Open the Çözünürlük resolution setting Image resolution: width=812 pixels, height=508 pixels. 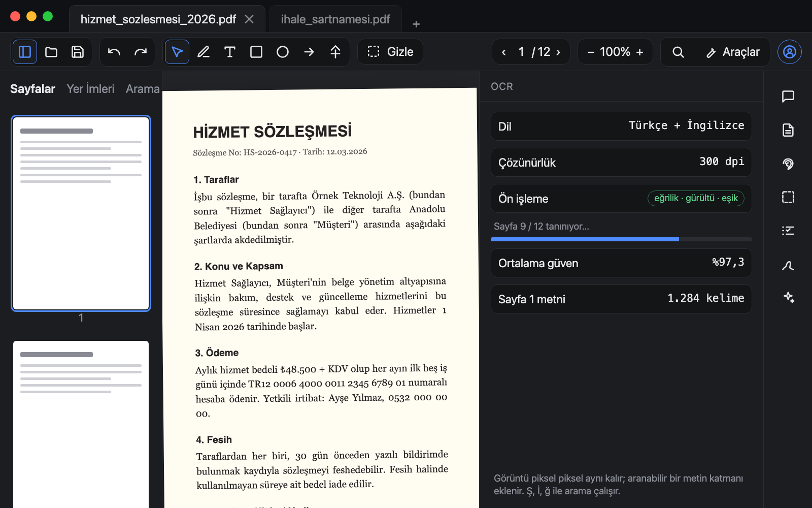coord(621,162)
